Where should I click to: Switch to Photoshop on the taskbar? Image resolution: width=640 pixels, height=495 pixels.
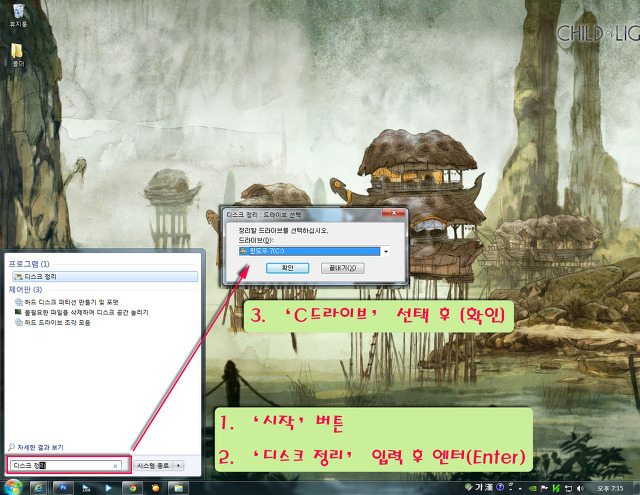63,488
